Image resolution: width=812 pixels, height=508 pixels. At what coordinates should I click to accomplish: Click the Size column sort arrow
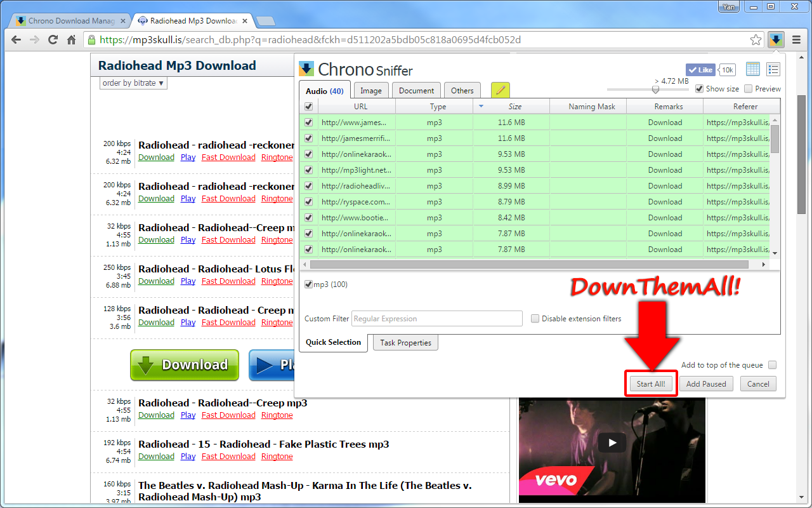coord(481,107)
